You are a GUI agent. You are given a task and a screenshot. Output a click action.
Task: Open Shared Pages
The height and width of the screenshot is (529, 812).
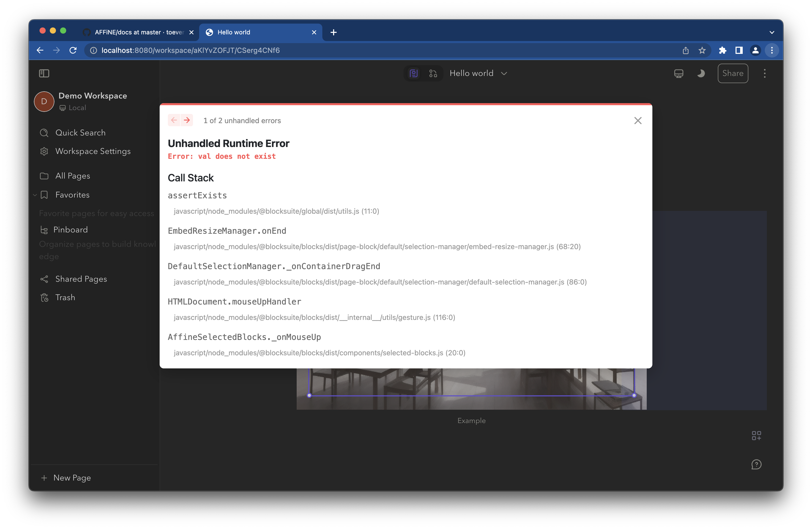tap(81, 279)
